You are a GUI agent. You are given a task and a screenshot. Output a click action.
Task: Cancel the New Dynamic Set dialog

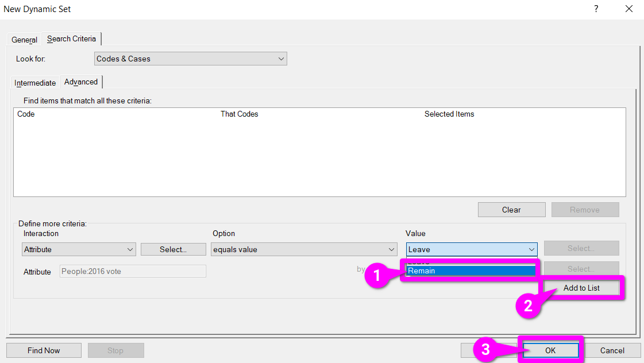click(x=612, y=350)
